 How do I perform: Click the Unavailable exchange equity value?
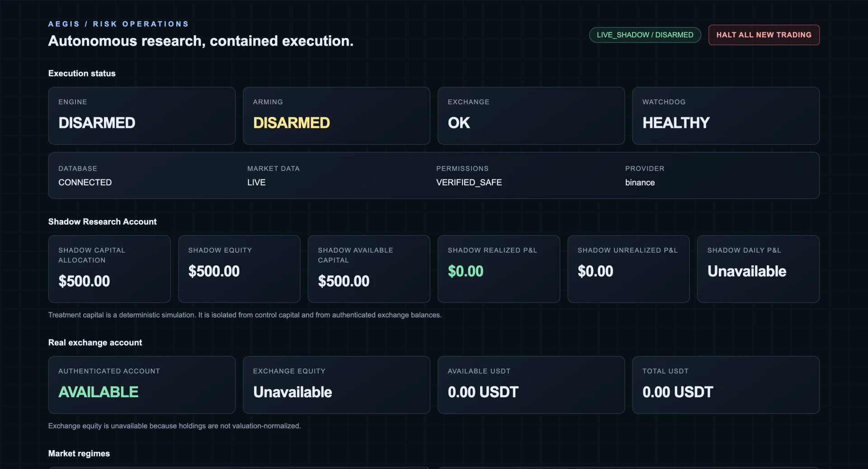click(292, 392)
